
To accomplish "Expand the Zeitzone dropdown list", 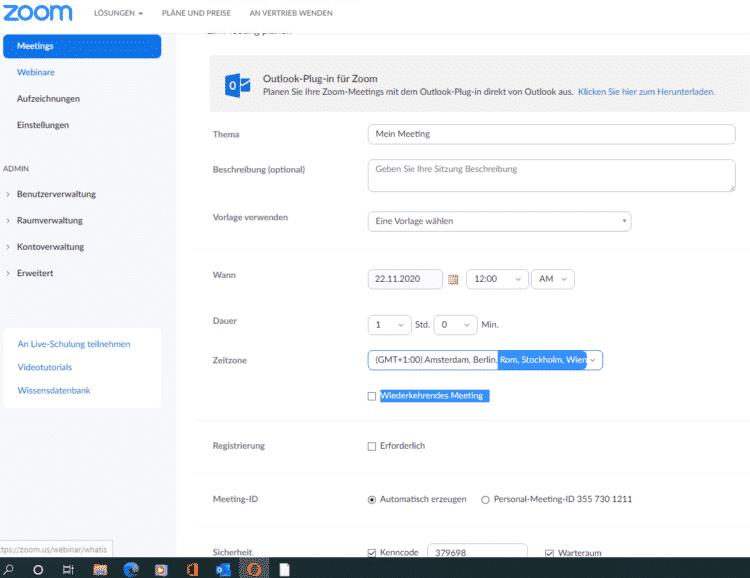I will [x=485, y=360].
